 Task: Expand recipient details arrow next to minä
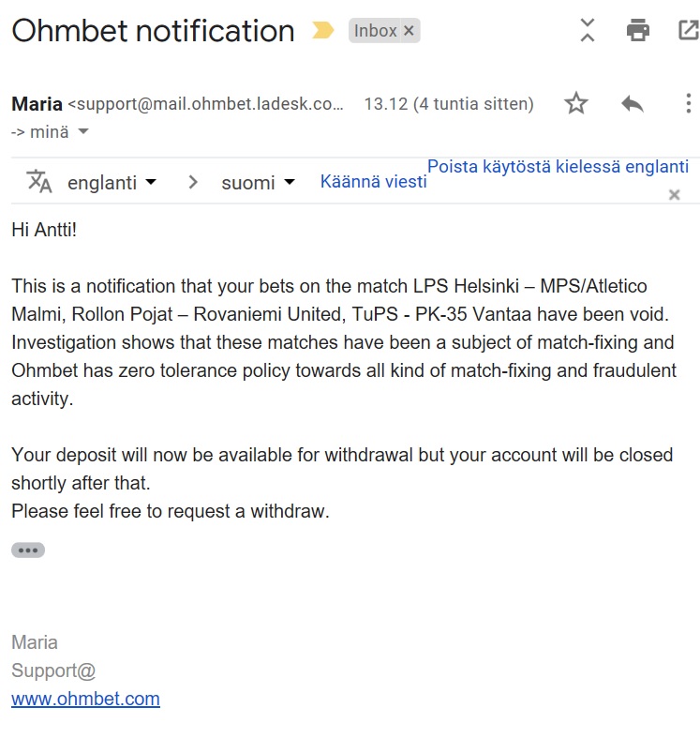click(83, 132)
